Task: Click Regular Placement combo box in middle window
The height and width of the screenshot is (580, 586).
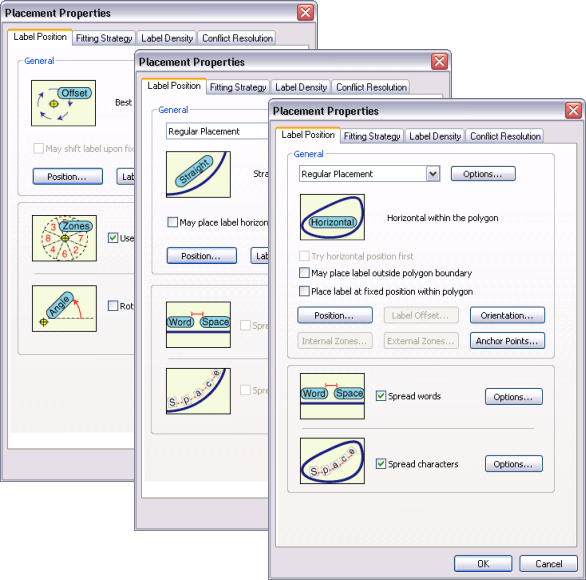Action: coord(217,132)
